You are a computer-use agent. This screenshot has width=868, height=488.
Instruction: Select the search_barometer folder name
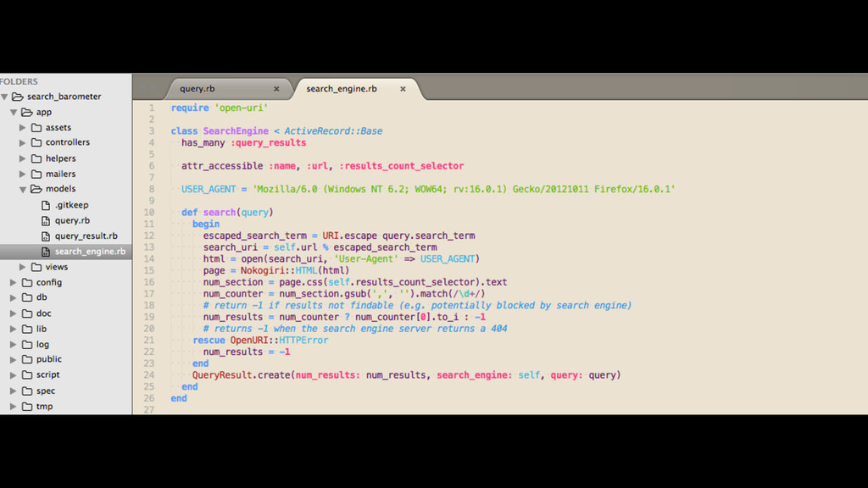click(x=64, y=97)
